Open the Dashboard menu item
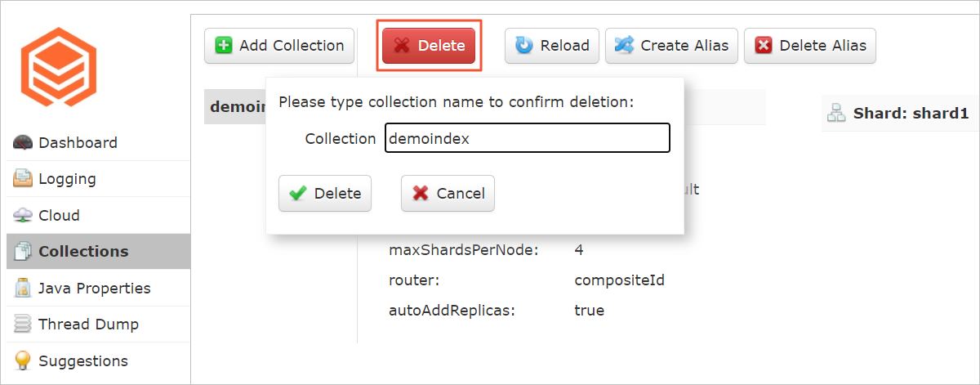Image resolution: width=980 pixels, height=385 pixels. [98, 142]
